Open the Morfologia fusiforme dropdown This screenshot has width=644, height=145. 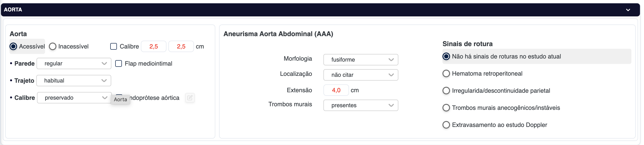point(360,60)
